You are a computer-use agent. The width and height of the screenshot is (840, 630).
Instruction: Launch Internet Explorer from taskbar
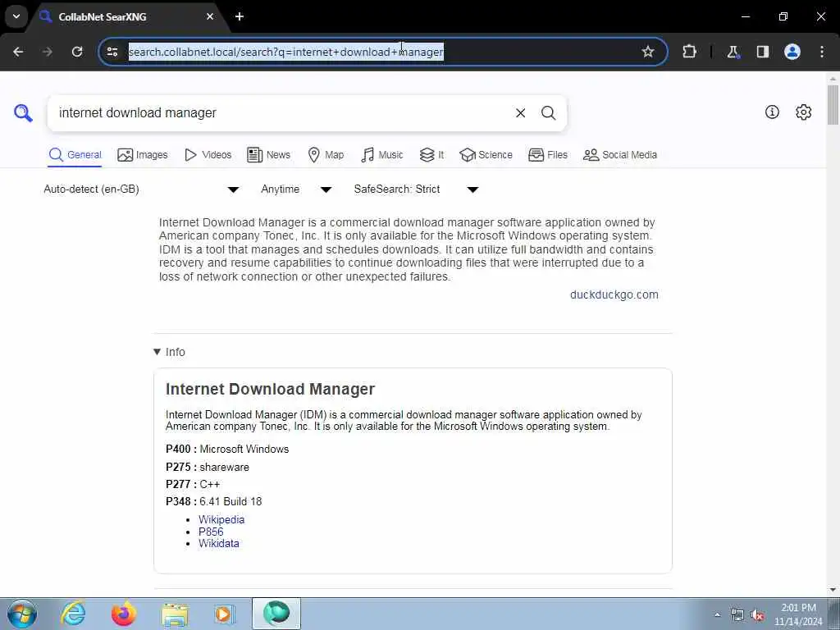pos(73,614)
